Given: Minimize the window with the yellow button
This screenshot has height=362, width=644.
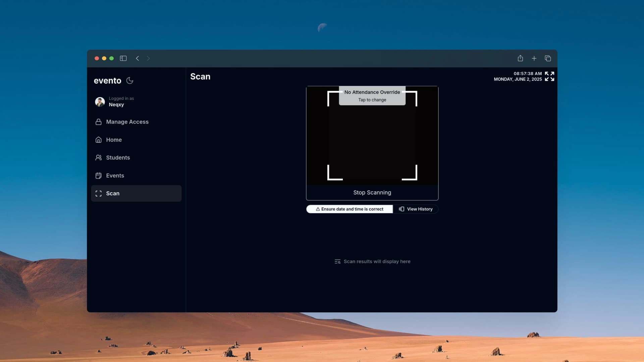Looking at the screenshot, I should (x=104, y=58).
